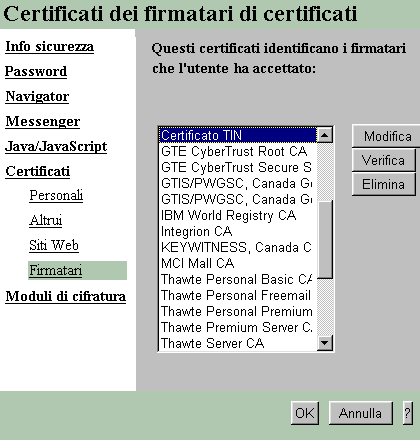Select the highlighted Firmatari link
This screenshot has width=420, height=440.
pyautogui.click(x=56, y=270)
